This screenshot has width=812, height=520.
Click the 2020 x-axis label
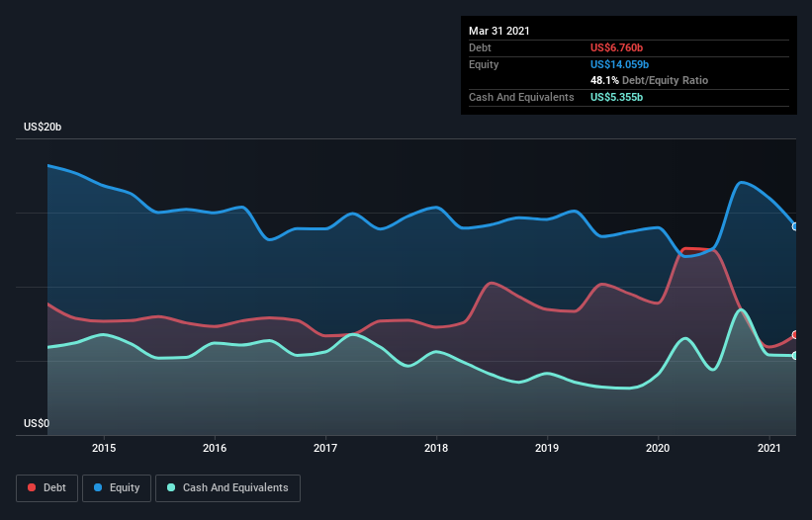point(658,448)
